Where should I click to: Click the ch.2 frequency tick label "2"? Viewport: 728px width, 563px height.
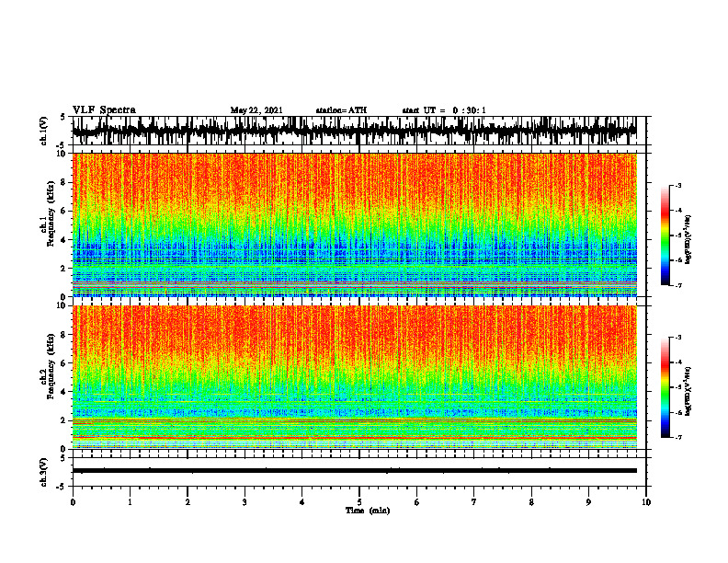[x=63, y=420]
